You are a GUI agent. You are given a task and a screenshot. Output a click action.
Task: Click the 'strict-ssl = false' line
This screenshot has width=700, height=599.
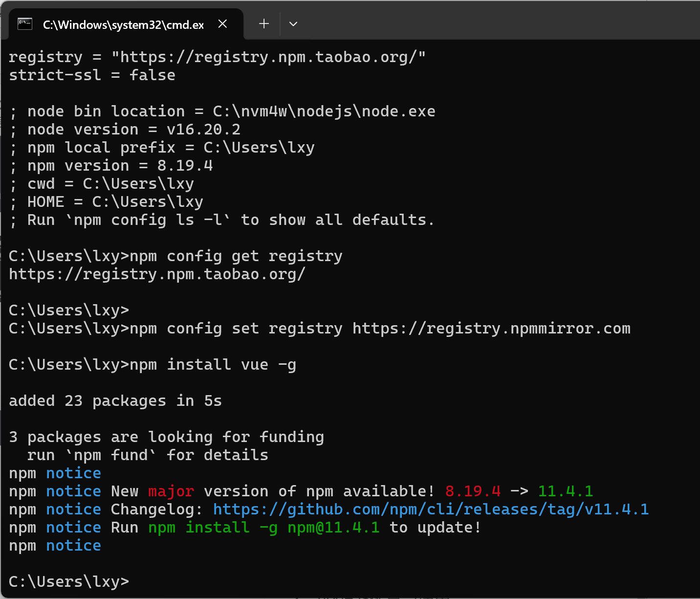pos(92,75)
